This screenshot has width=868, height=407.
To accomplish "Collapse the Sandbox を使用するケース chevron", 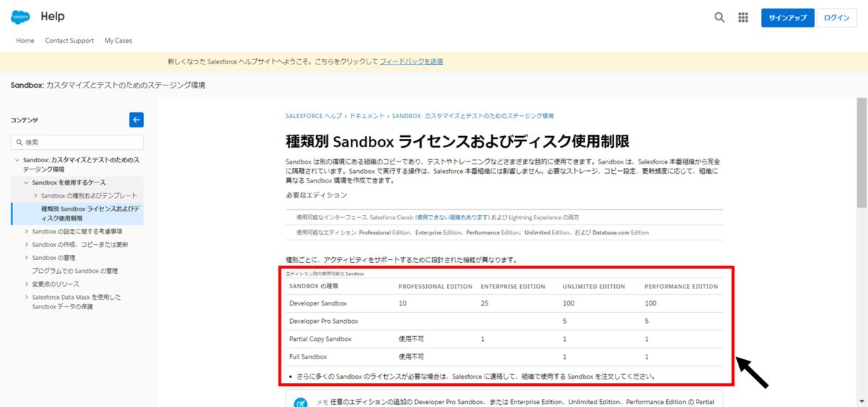I will coord(26,182).
